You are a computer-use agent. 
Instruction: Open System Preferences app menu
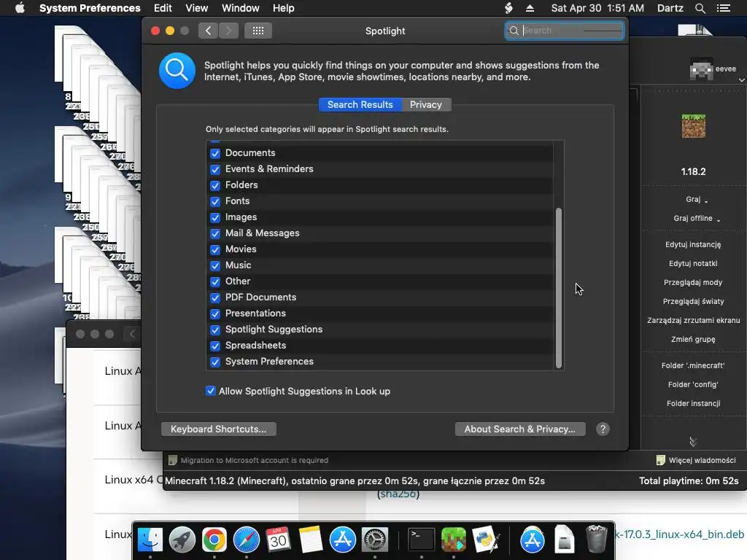click(x=90, y=8)
